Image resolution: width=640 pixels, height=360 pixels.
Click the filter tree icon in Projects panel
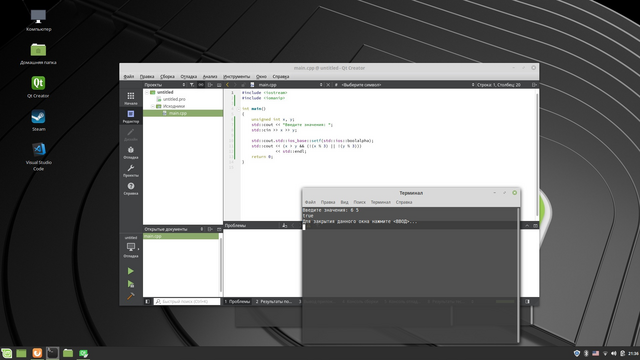(191, 84)
